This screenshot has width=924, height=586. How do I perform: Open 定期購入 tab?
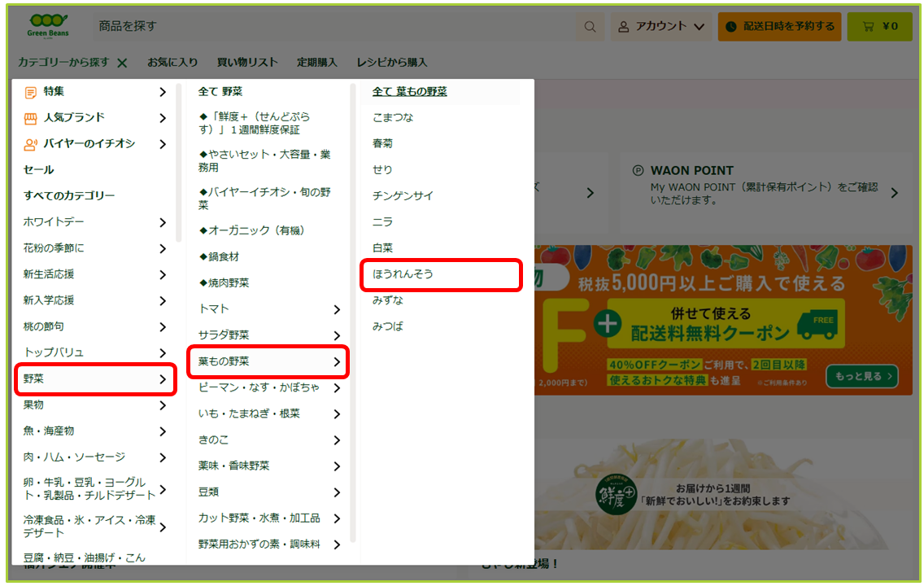coord(316,63)
